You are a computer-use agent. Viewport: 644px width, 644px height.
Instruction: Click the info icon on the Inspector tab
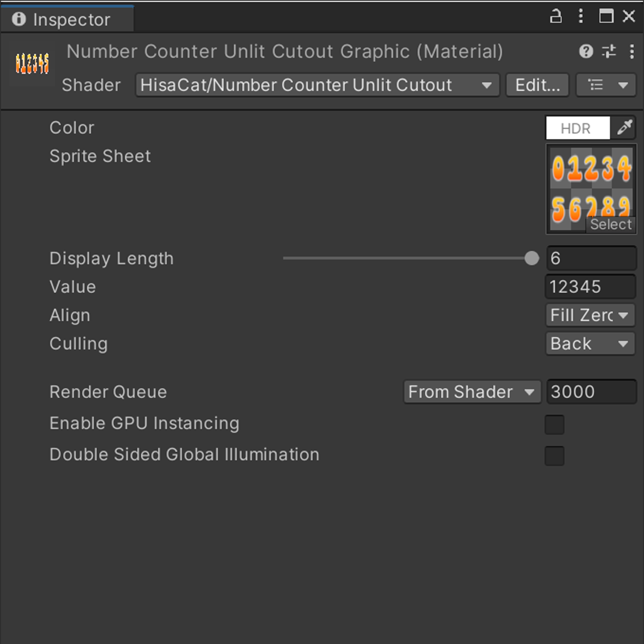[x=19, y=19]
